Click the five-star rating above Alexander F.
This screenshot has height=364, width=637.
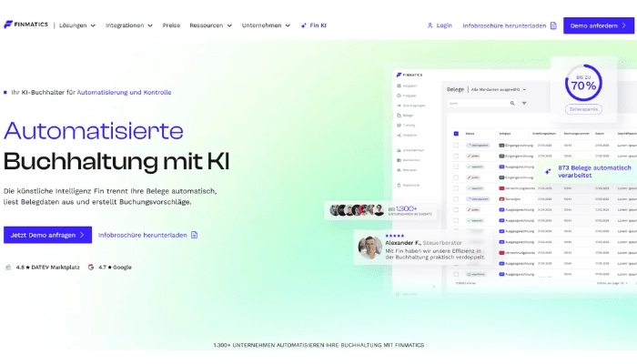[x=394, y=236]
